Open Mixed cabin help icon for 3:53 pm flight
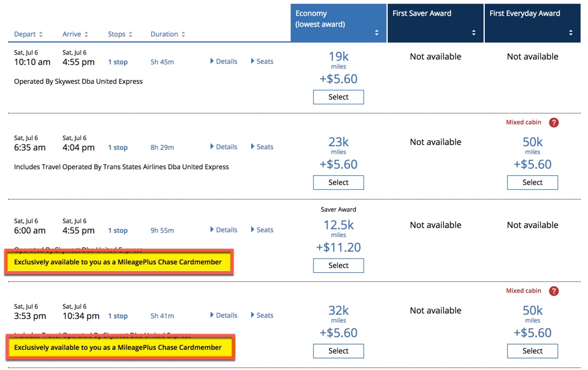 pyautogui.click(x=553, y=291)
